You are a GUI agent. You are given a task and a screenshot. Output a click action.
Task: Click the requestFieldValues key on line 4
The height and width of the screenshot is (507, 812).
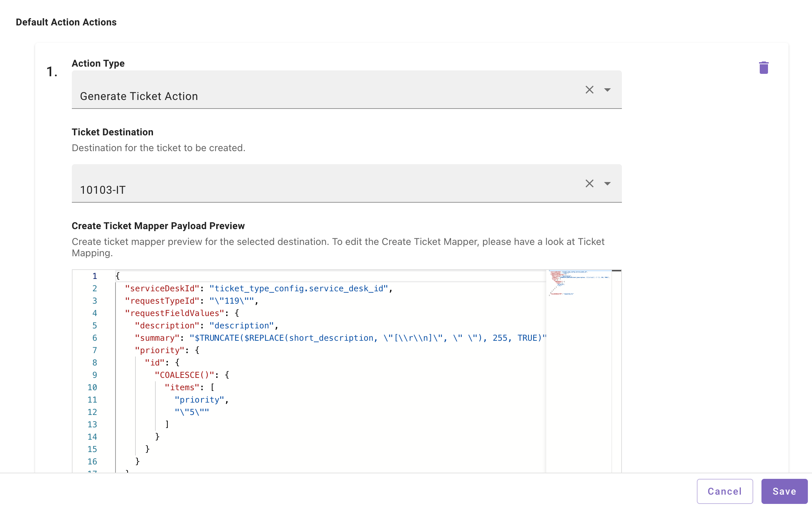[x=175, y=313]
